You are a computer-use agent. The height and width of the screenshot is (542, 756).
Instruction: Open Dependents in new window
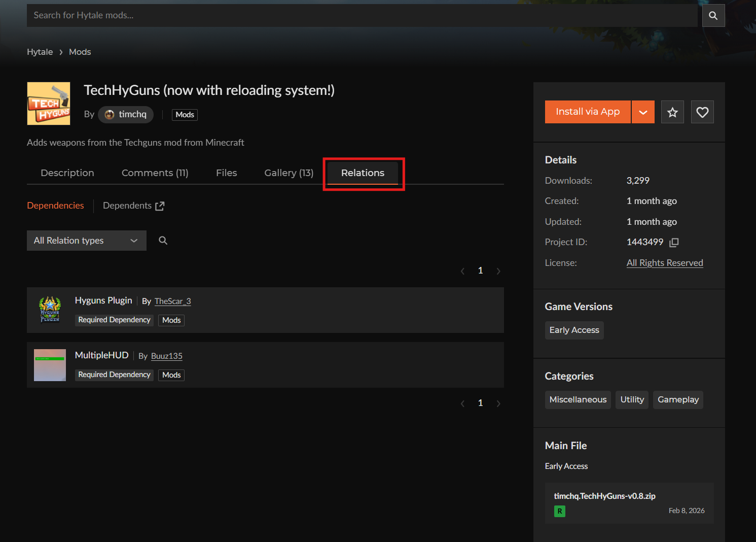coord(127,206)
